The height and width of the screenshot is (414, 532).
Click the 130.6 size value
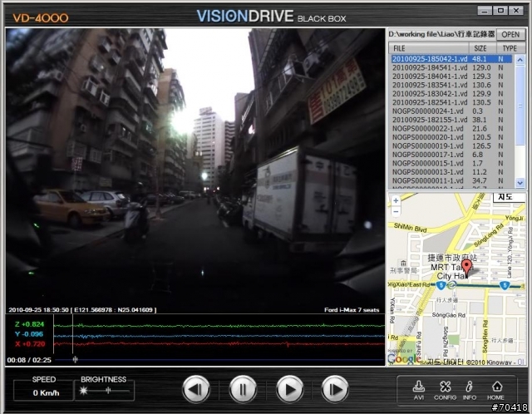point(481,85)
